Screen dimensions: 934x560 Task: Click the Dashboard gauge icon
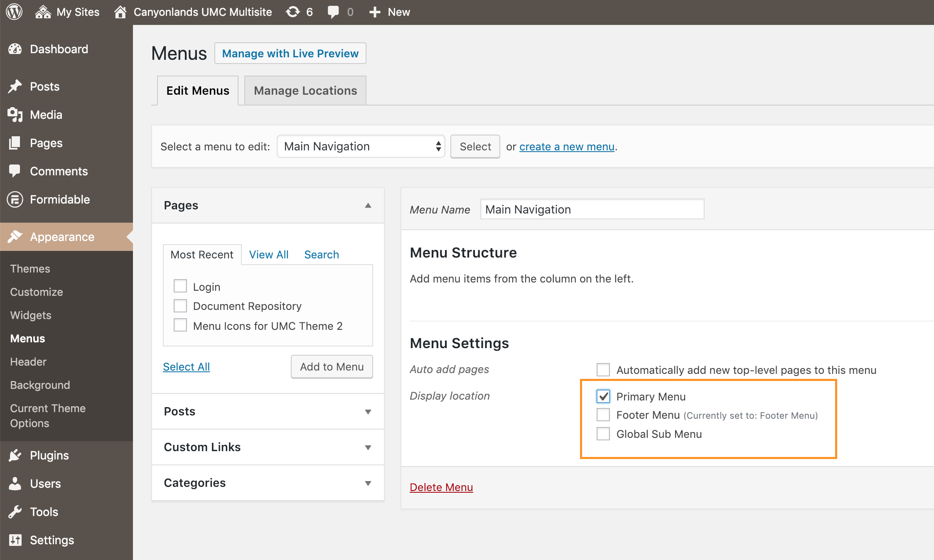pyautogui.click(x=15, y=49)
